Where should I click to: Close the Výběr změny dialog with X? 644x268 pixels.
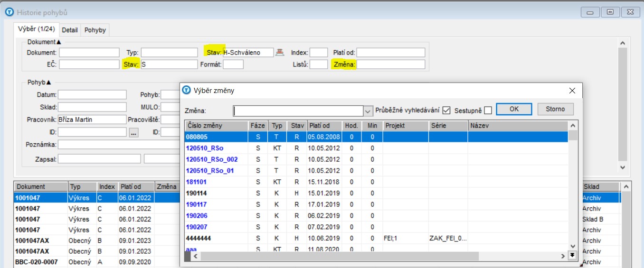coord(572,90)
